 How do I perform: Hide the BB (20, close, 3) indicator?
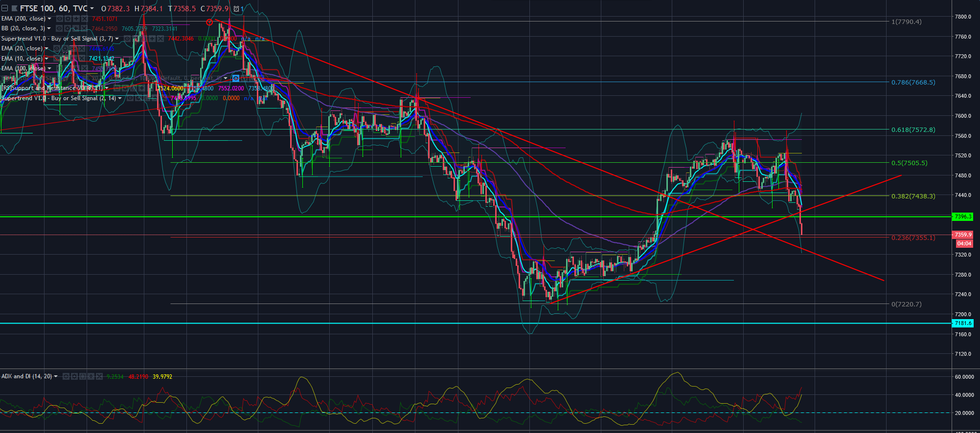pyautogui.click(x=59, y=28)
